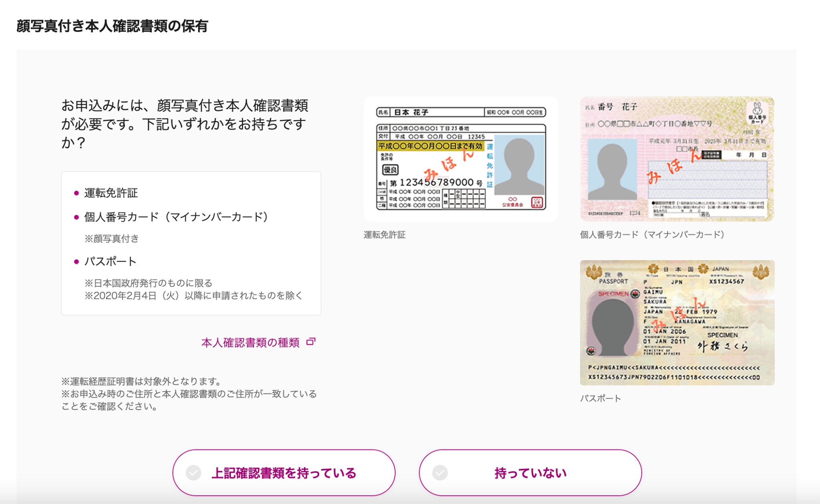Open the 本人確認書類の種類 link

(x=250, y=343)
